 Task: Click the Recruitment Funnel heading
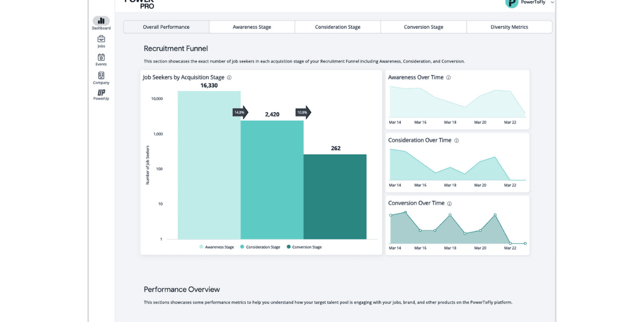(175, 49)
